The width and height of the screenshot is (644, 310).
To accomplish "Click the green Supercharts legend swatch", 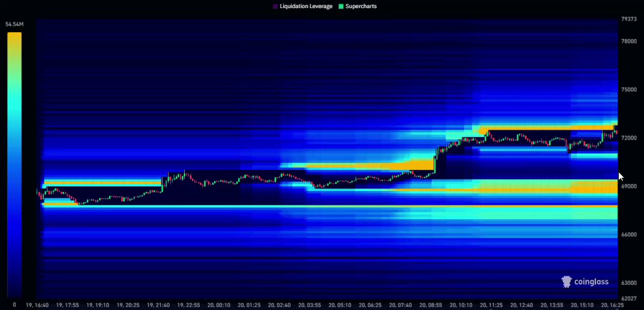I will tap(341, 6).
